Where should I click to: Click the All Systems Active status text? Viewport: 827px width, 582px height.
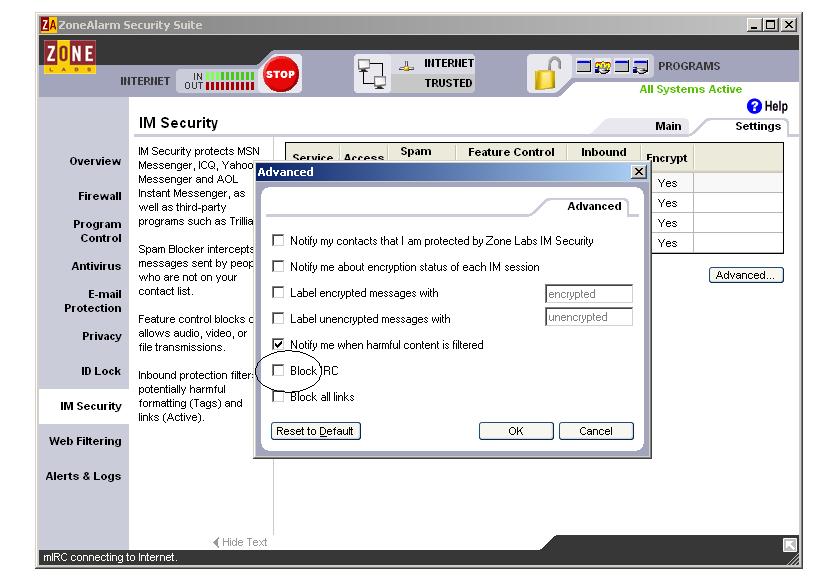pos(690,89)
